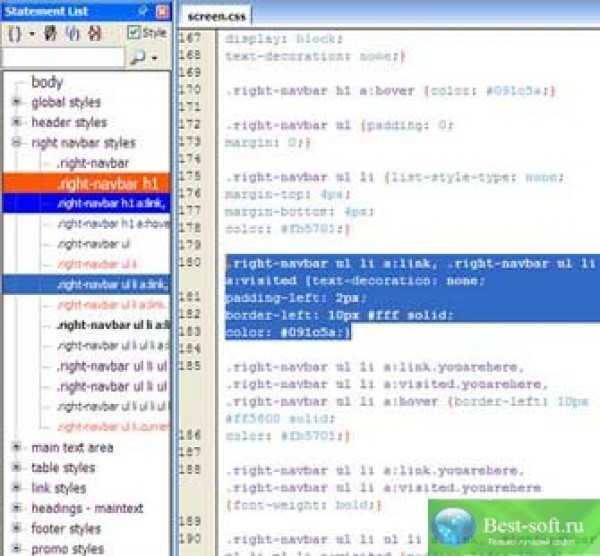Select the link styles label
600x556 pixels.
[59, 488]
